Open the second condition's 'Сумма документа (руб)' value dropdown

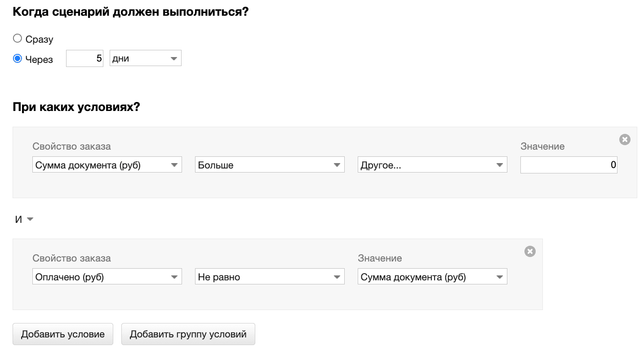coord(432,277)
